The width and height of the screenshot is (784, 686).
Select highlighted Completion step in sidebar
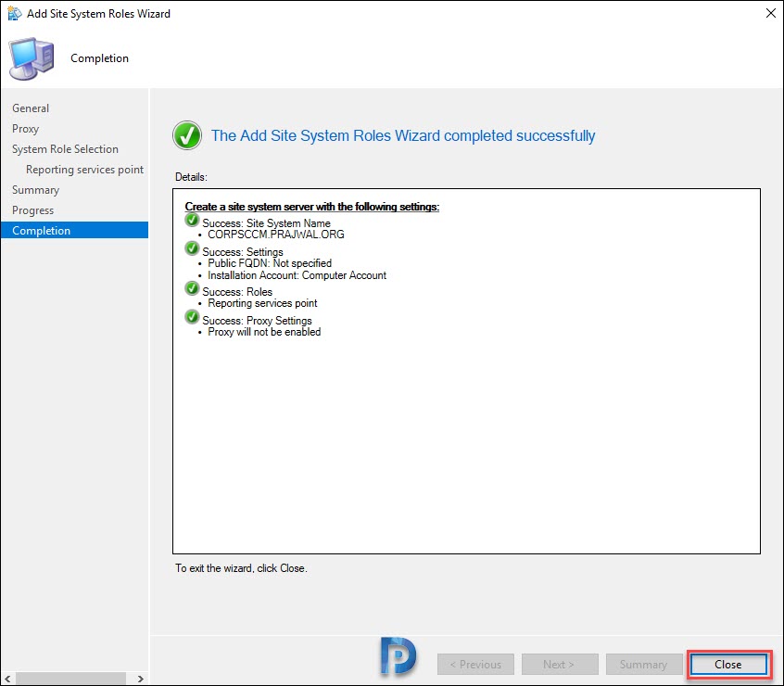[74, 230]
